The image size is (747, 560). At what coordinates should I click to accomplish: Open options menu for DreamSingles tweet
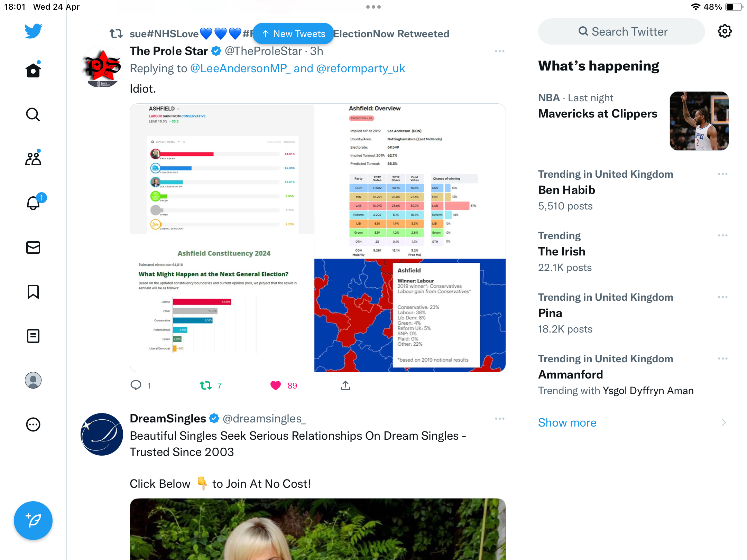tap(499, 419)
